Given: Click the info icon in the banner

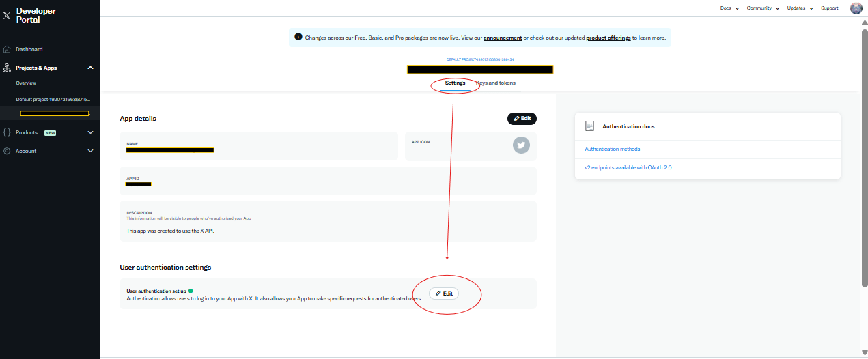Looking at the screenshot, I should 298,37.
